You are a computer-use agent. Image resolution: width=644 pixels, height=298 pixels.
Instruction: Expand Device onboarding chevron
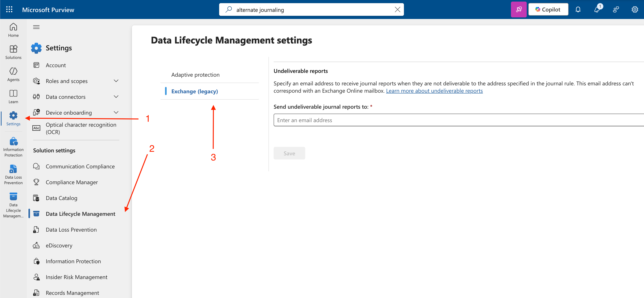(116, 113)
